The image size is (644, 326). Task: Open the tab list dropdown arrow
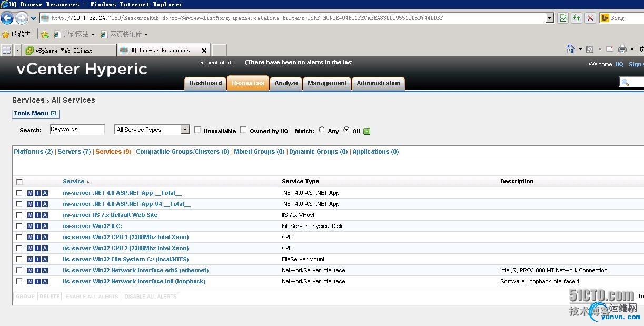pos(18,50)
